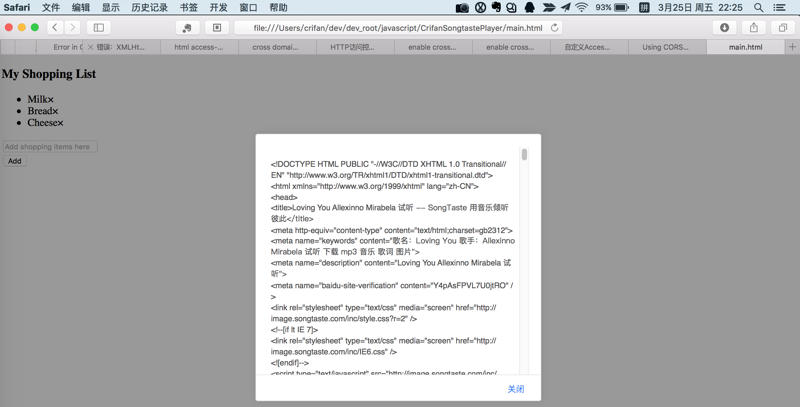Show all tabs overview button
The image size is (800, 407).
[783, 28]
